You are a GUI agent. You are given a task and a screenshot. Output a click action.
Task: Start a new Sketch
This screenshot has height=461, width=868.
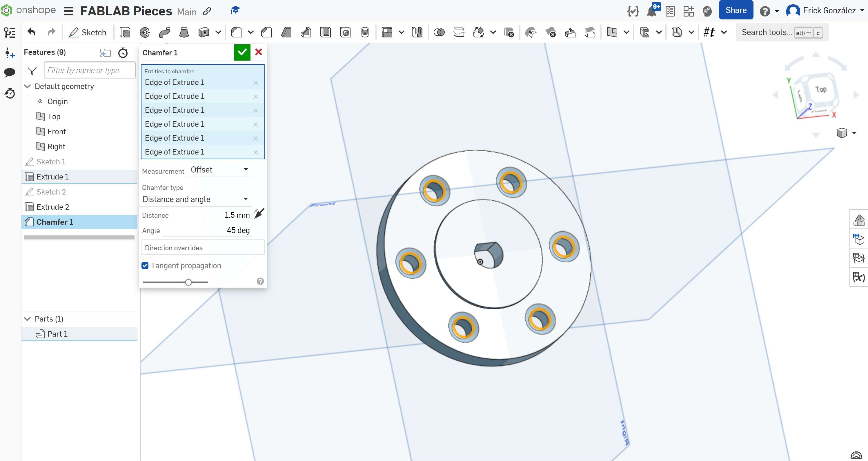pos(88,32)
